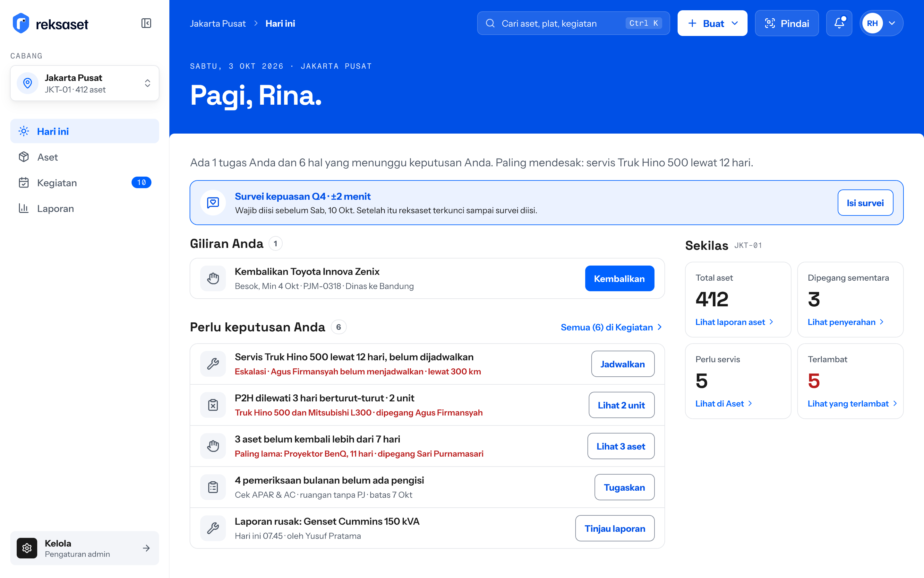Open Semua (6) di Kegiatan link
The height and width of the screenshot is (578, 924).
611,327
